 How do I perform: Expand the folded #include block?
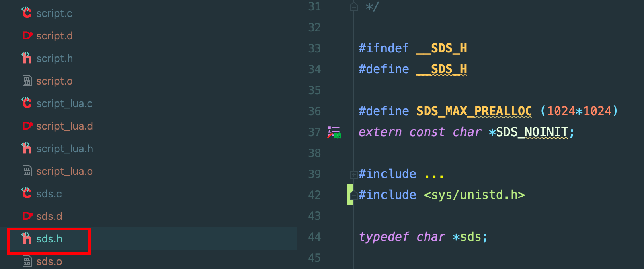pyautogui.click(x=354, y=174)
